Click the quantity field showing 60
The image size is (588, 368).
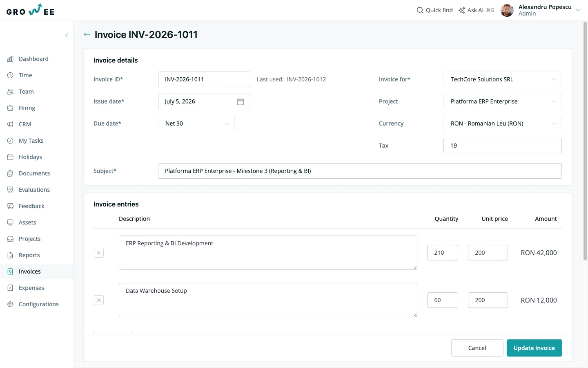(443, 300)
